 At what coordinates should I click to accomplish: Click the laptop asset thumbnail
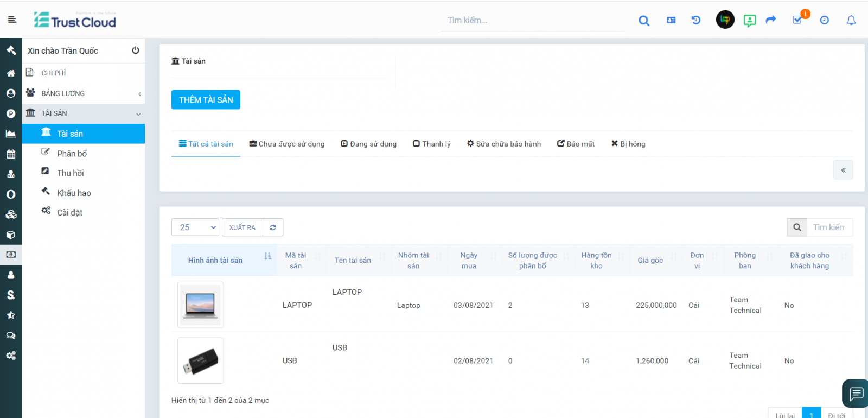pos(201,305)
